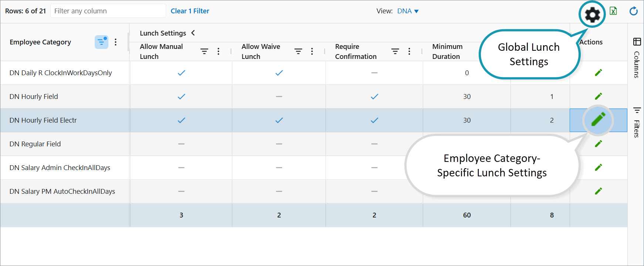The height and width of the screenshot is (266, 644).
Task: Open Global Lunch Settings gear icon
Action: click(592, 15)
